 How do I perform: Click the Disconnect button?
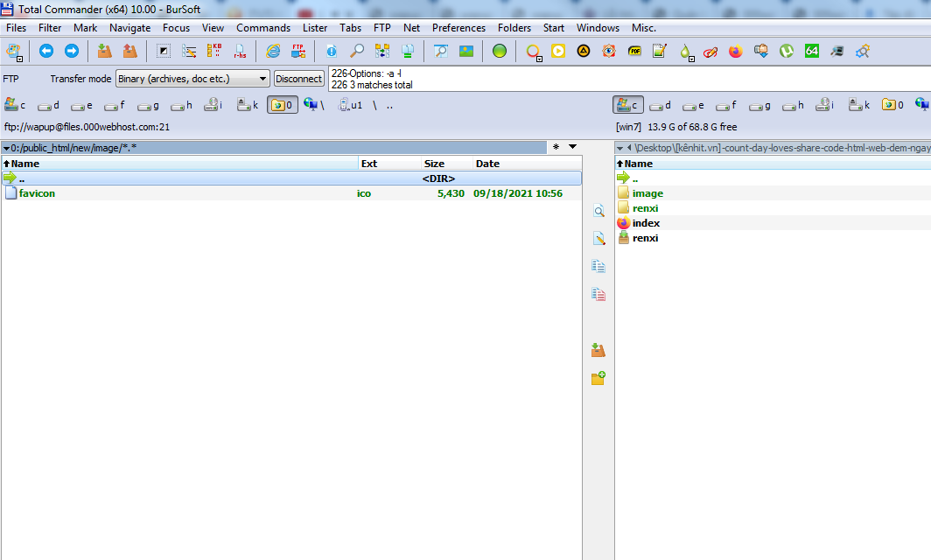(298, 79)
